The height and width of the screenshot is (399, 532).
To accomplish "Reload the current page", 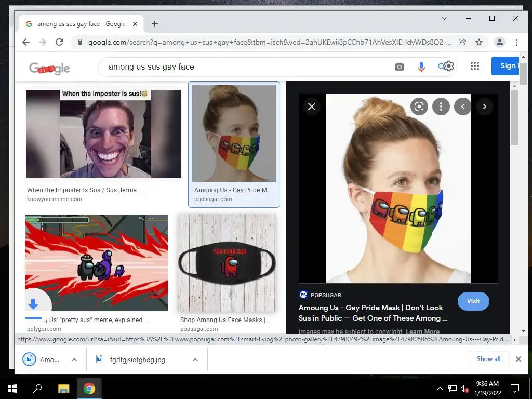I will click(59, 42).
